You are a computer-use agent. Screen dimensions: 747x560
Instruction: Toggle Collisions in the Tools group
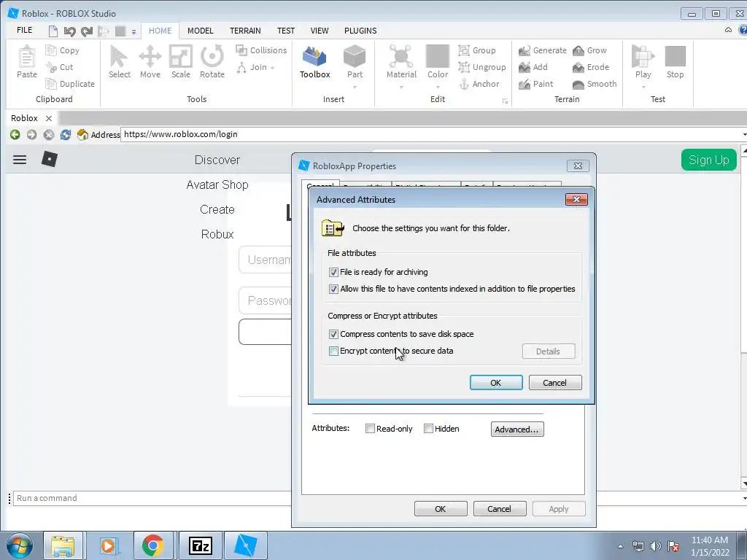[262, 50]
